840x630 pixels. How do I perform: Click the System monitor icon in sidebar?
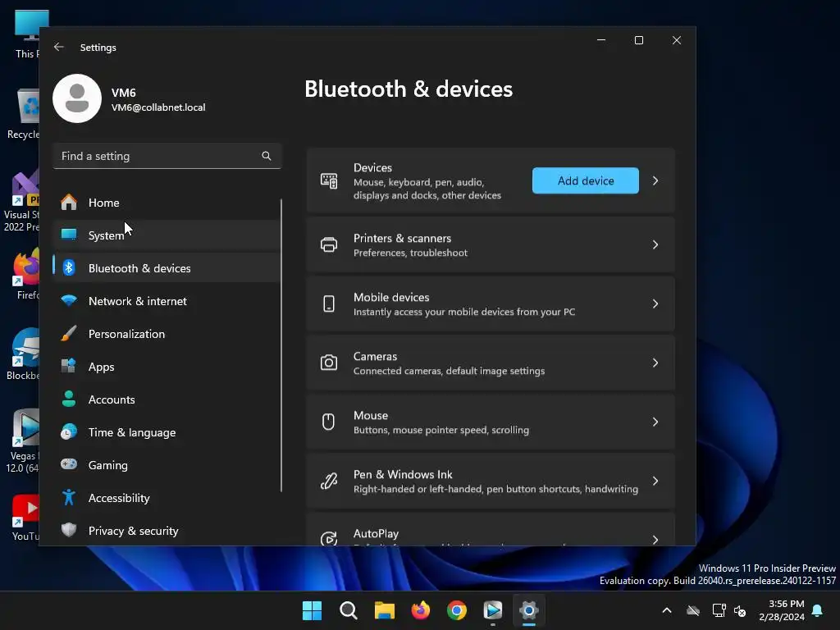[69, 235]
